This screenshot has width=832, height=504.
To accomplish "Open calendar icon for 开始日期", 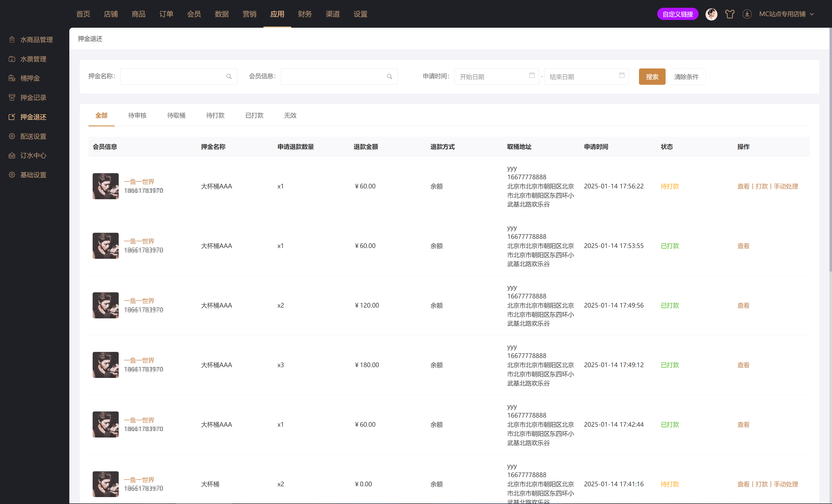I will point(532,76).
